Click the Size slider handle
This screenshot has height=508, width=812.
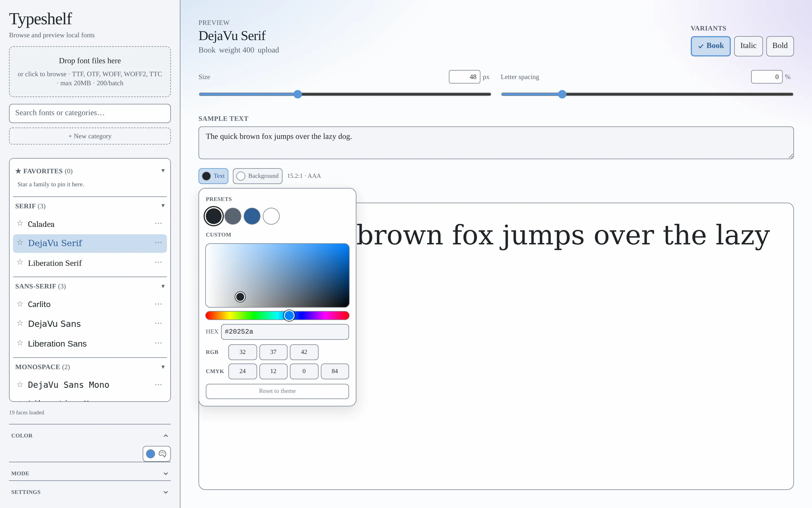pyautogui.click(x=298, y=95)
